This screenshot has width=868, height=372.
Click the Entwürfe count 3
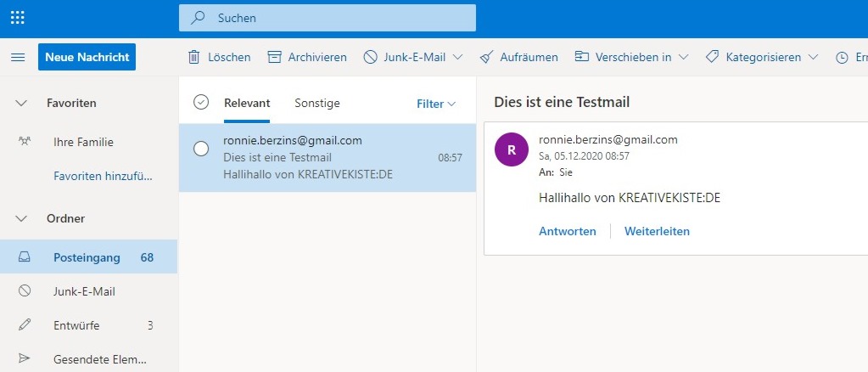150,325
